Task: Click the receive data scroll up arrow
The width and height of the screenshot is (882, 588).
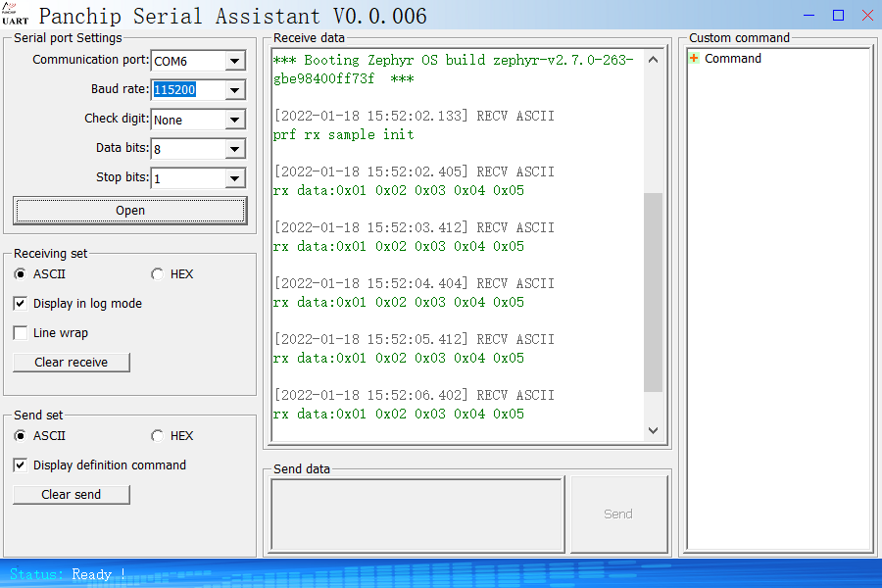Action: 653,60
